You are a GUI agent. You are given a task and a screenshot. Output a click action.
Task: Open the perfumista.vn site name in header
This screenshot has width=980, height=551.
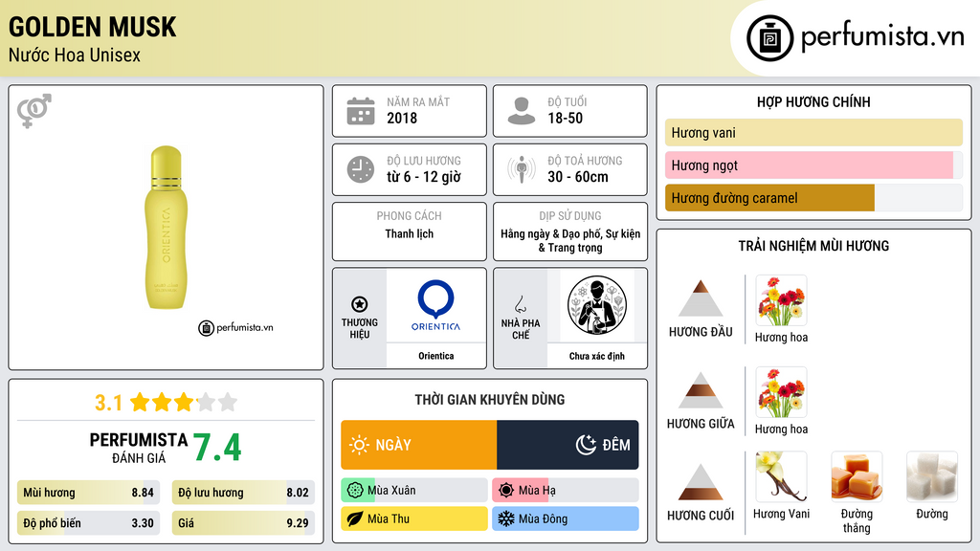882,37
